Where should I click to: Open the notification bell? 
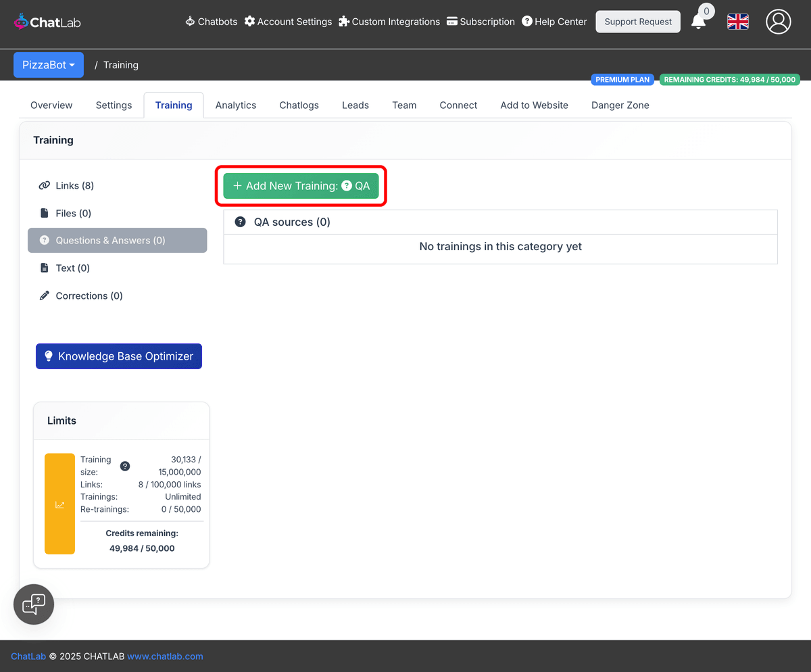699,22
